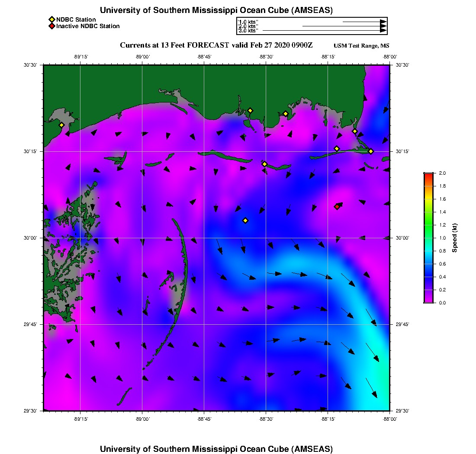This screenshot has height=454, width=476.
Task: Click the yellow diamond beside the NDBC Station legend label
Action: [51, 19]
